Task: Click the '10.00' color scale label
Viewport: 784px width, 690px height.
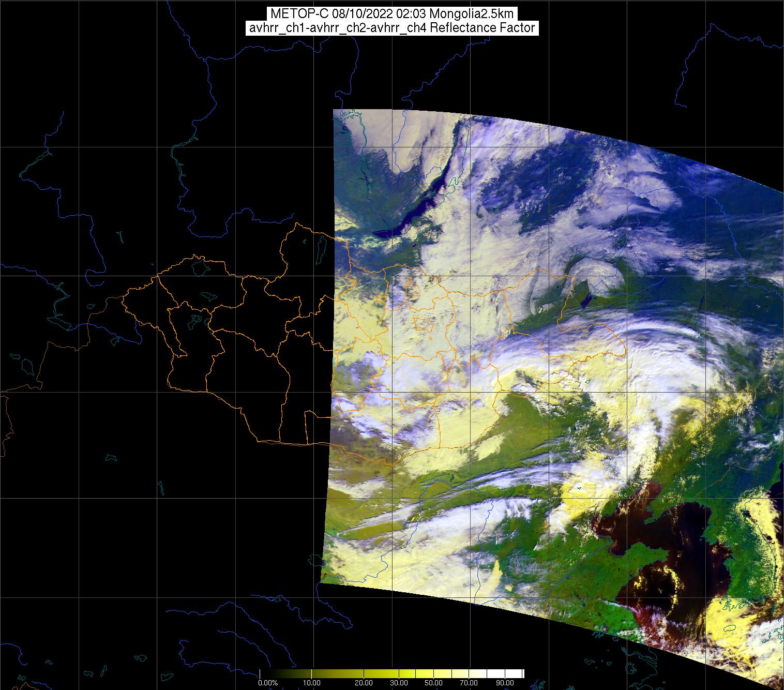Action: coord(312,684)
